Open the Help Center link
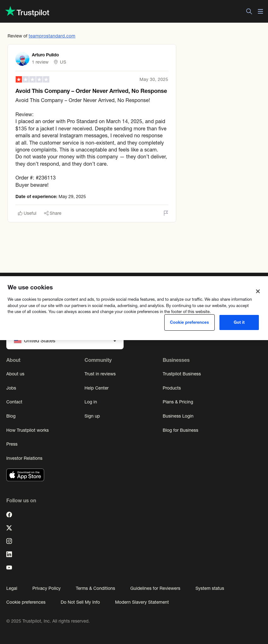This screenshot has width=268, height=644. [96, 388]
